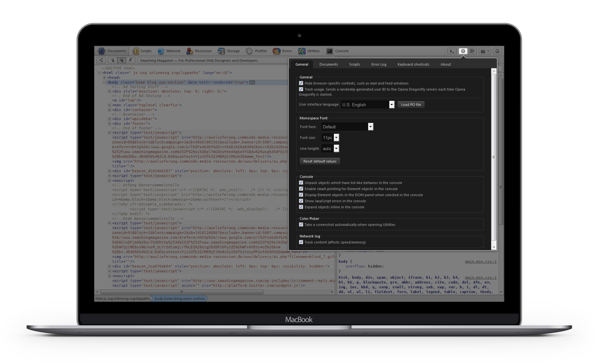Uncheck Show JavaScript errors in the console

[x=301, y=201]
